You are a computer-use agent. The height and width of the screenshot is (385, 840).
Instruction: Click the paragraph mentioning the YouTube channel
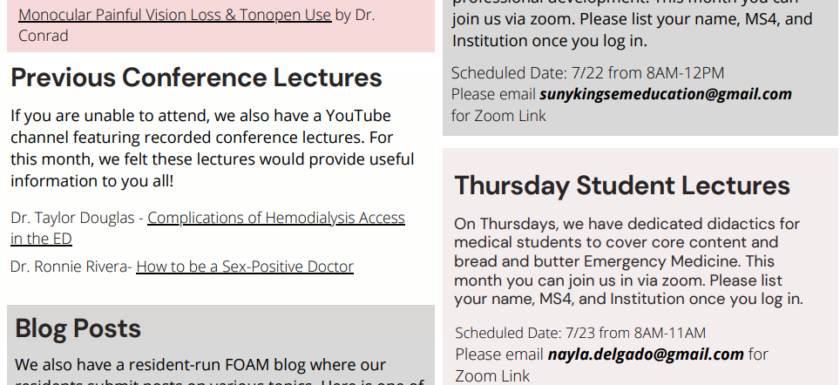coord(212,148)
